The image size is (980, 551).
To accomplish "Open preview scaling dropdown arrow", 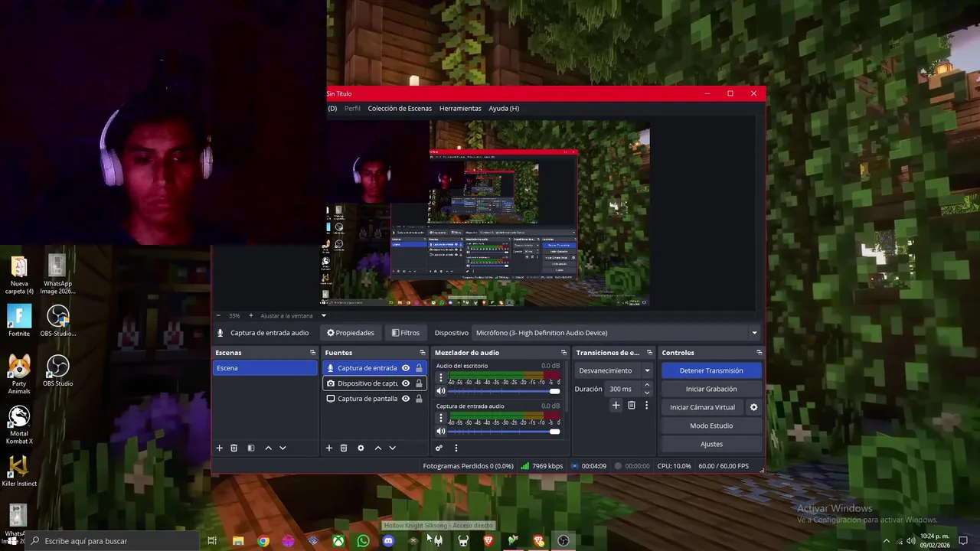I will pos(323,315).
